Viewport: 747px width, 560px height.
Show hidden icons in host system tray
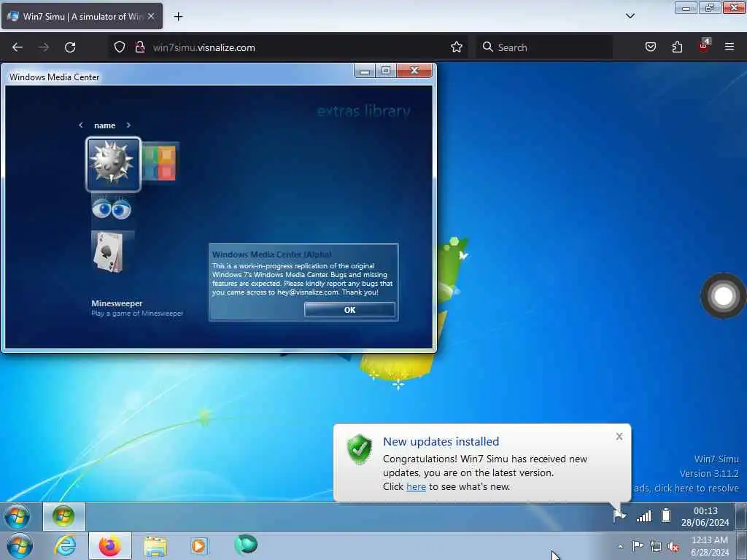click(x=620, y=547)
